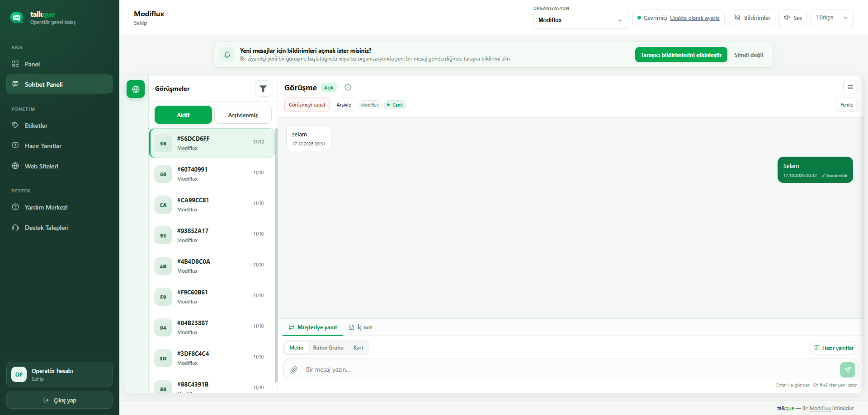Click the Arşivle button
The width and height of the screenshot is (868, 415).
(344, 105)
